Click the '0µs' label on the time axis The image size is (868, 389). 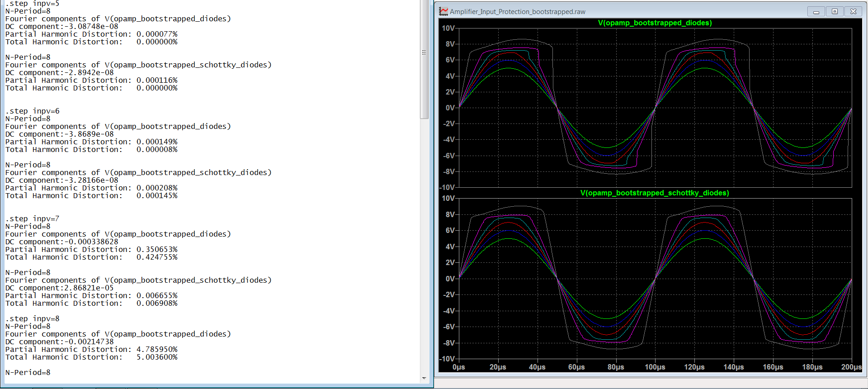[458, 367]
